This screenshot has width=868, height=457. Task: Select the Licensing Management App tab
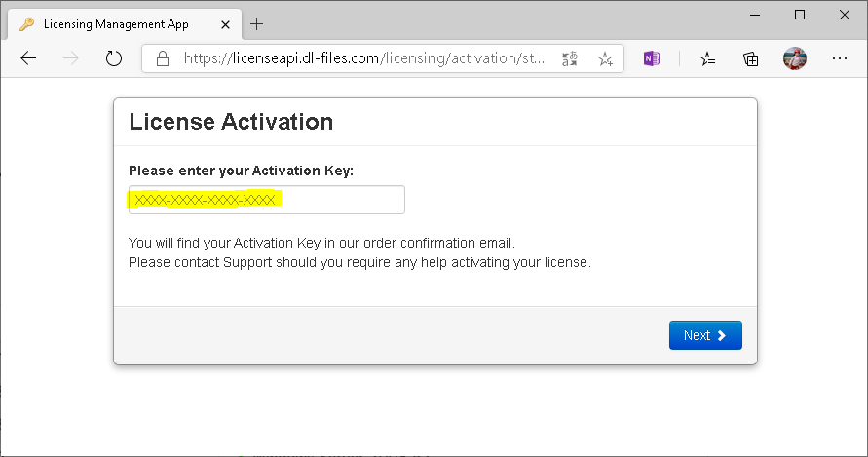[117, 23]
